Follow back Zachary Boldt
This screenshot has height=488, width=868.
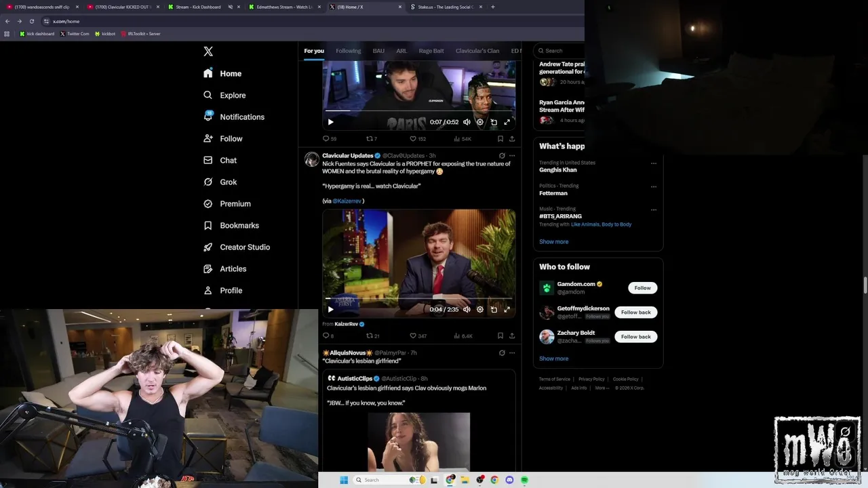(x=636, y=337)
